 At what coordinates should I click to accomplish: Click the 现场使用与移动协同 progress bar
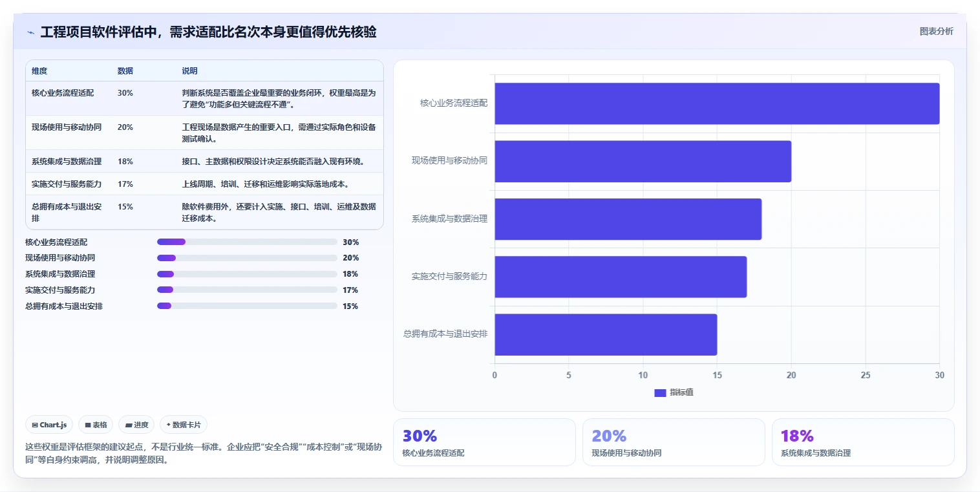[x=247, y=258]
